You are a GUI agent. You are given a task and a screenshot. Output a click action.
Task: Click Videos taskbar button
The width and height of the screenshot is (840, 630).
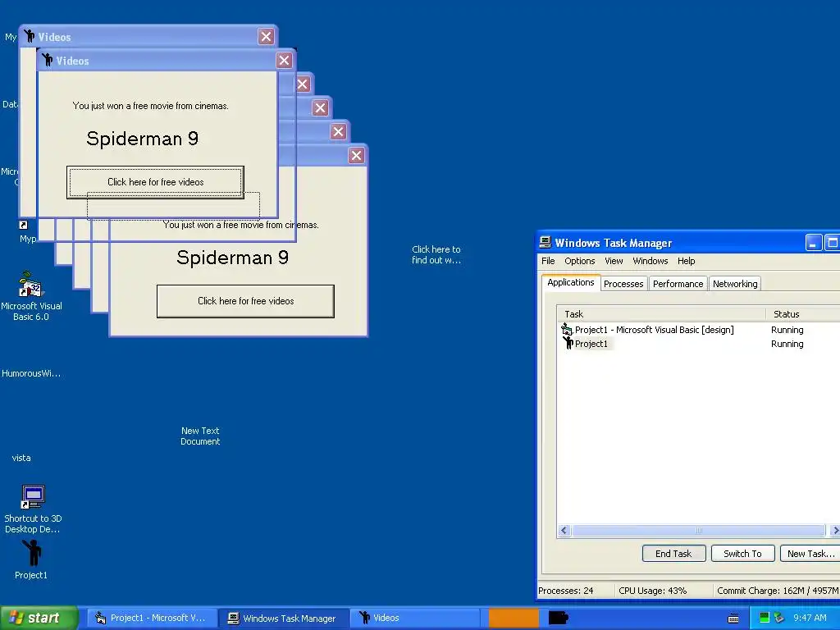pos(416,619)
